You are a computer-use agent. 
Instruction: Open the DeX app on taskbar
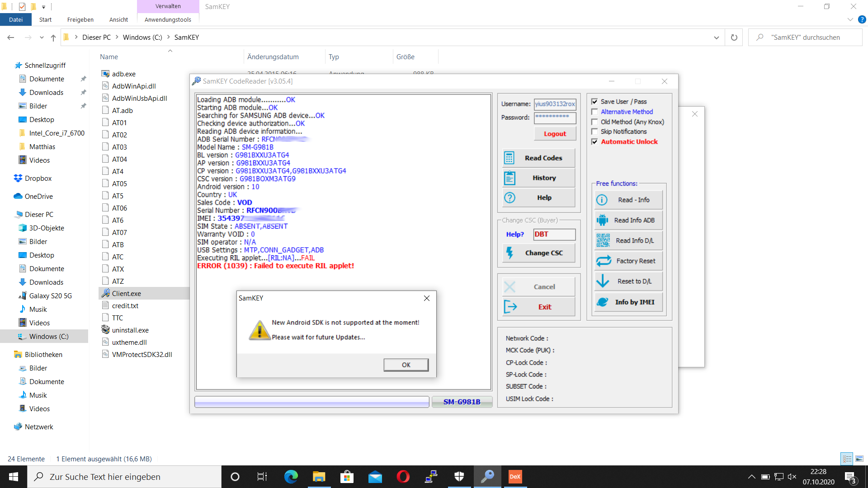click(515, 477)
